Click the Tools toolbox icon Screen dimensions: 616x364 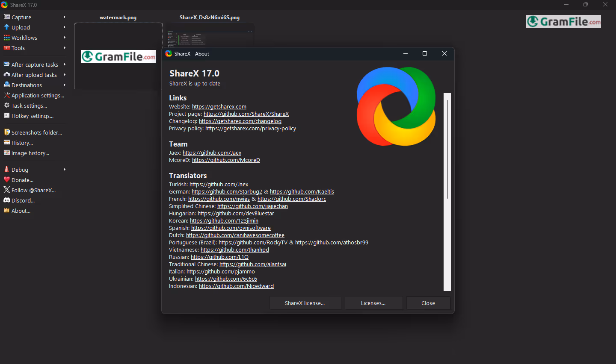7,48
